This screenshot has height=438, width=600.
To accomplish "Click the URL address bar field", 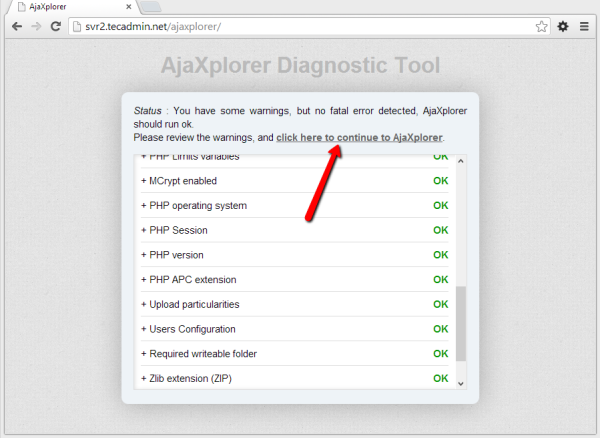I will click(x=300, y=26).
